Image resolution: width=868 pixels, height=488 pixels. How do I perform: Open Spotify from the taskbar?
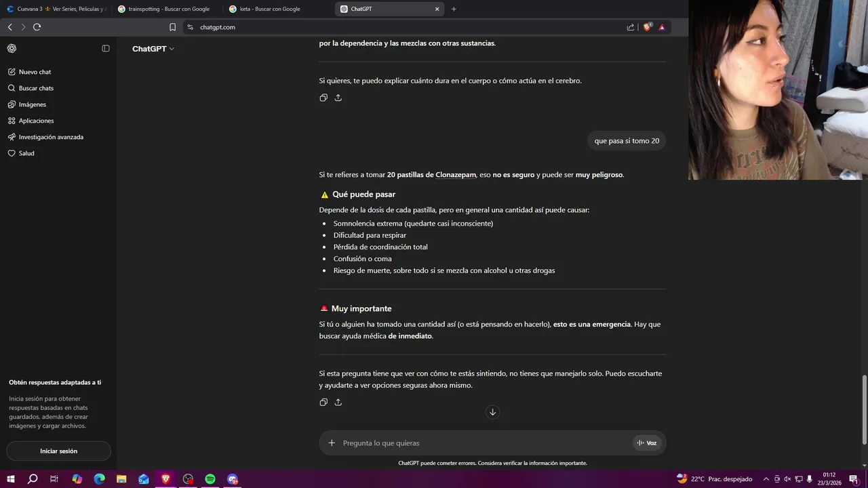tap(210, 479)
